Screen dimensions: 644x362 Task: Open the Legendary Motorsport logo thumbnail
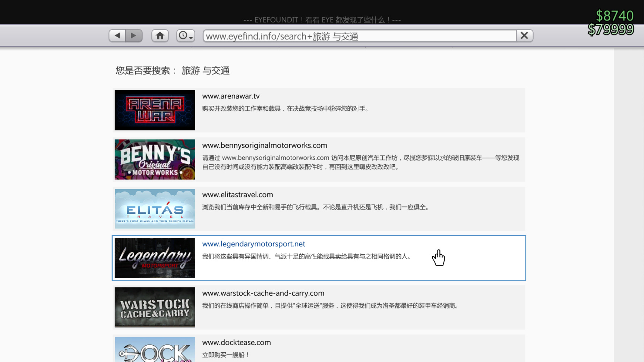click(155, 258)
